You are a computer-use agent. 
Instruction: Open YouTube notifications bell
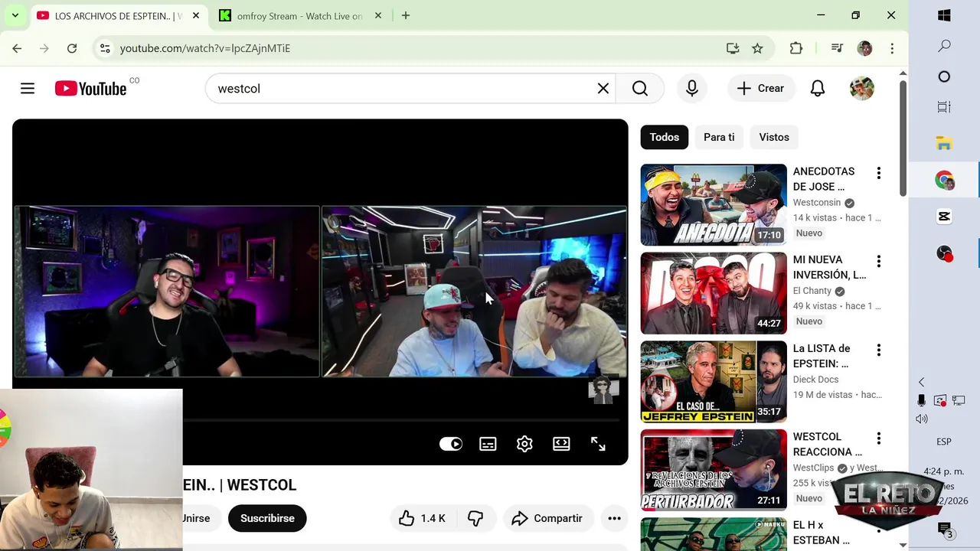pos(818,89)
